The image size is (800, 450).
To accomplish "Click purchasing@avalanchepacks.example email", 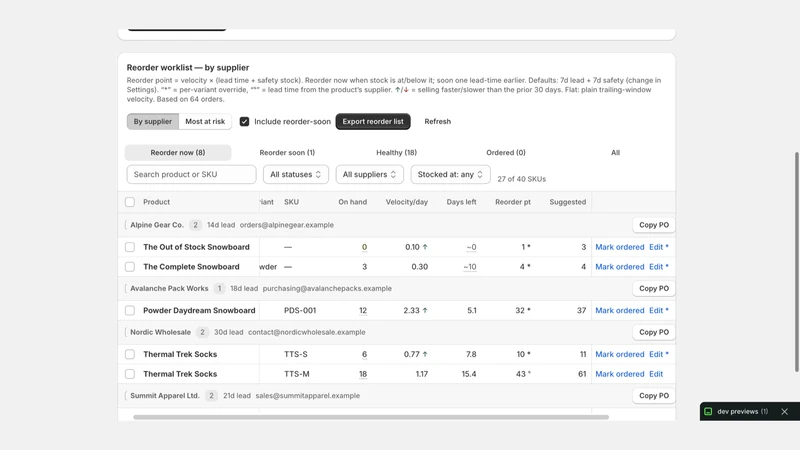I will (327, 288).
